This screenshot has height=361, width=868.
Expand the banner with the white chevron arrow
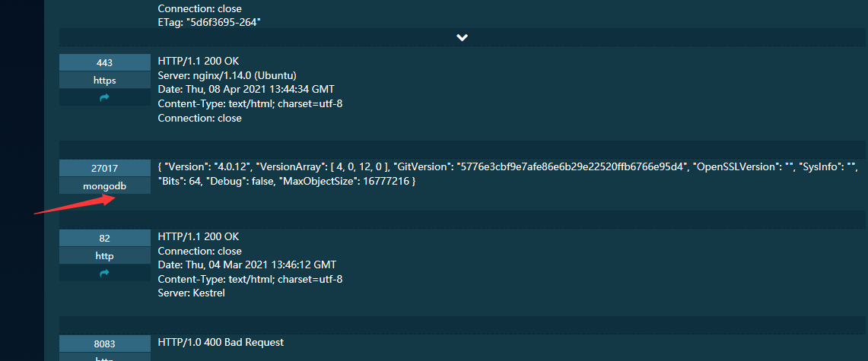pos(463,37)
